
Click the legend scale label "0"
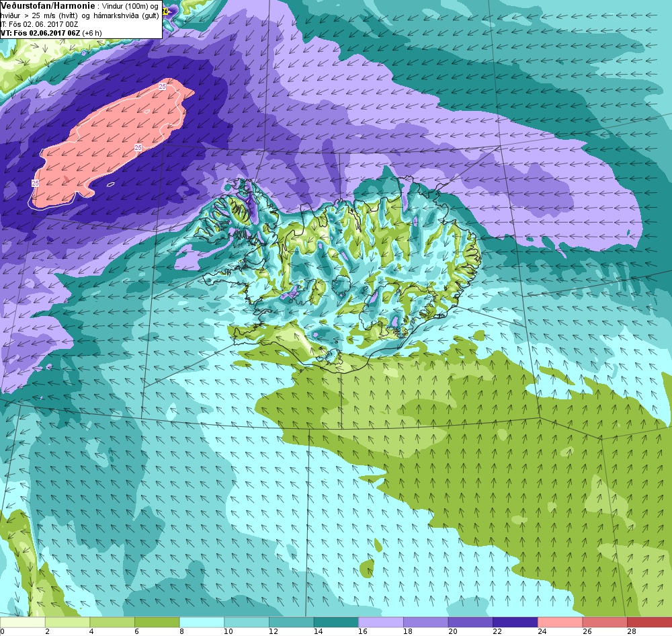2,631
